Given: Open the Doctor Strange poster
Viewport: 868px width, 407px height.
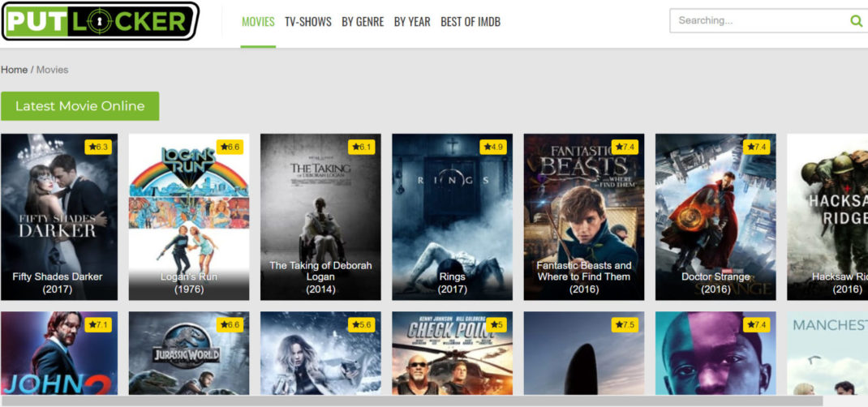Looking at the screenshot, I should click(x=715, y=216).
